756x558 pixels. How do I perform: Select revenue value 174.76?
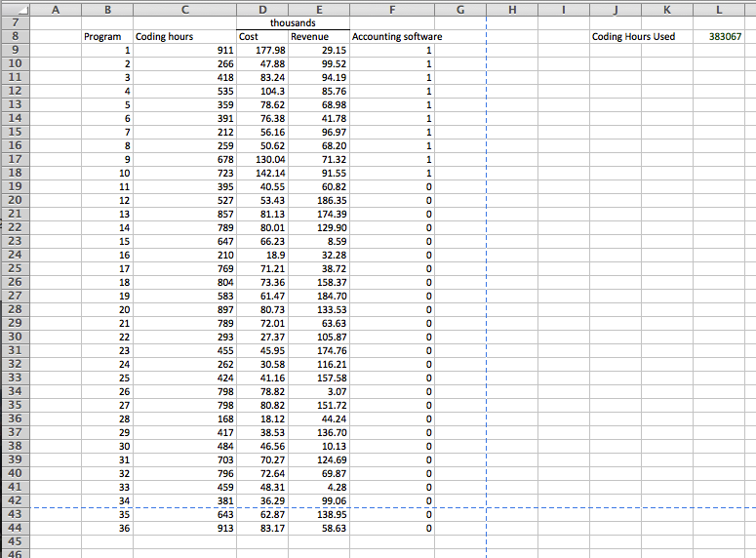319,350
